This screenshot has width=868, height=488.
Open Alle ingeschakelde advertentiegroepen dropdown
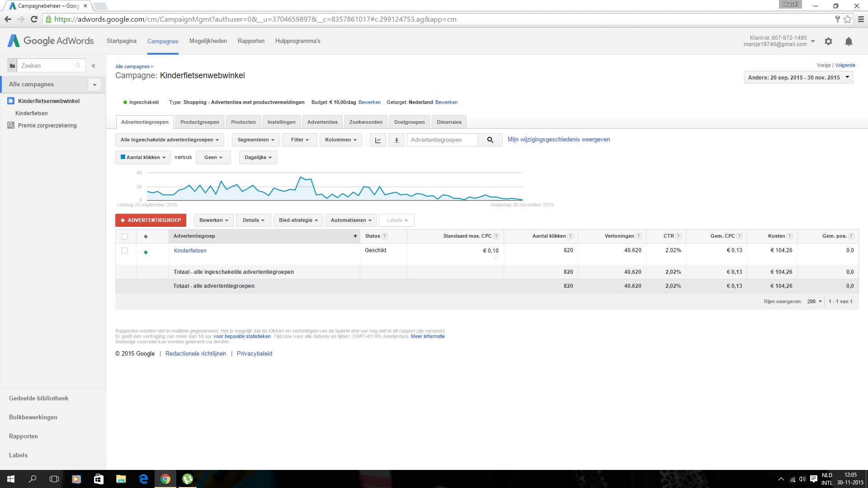pos(170,140)
